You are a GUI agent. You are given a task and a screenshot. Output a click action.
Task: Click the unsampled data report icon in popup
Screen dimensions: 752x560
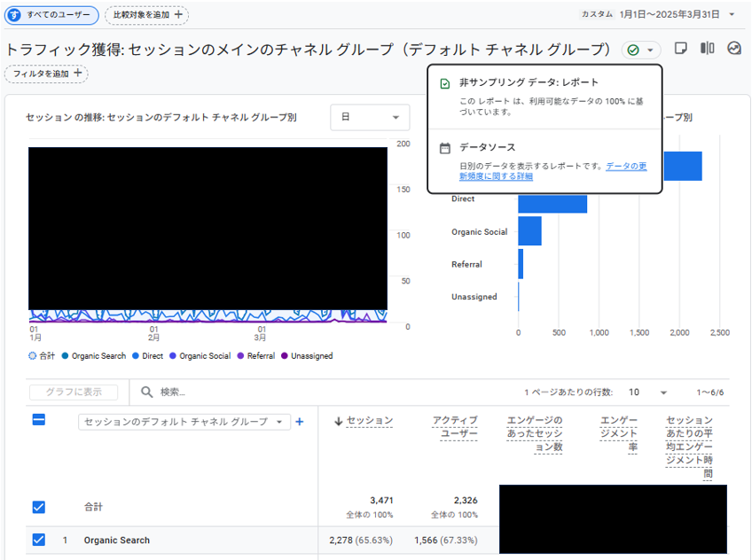click(x=445, y=83)
